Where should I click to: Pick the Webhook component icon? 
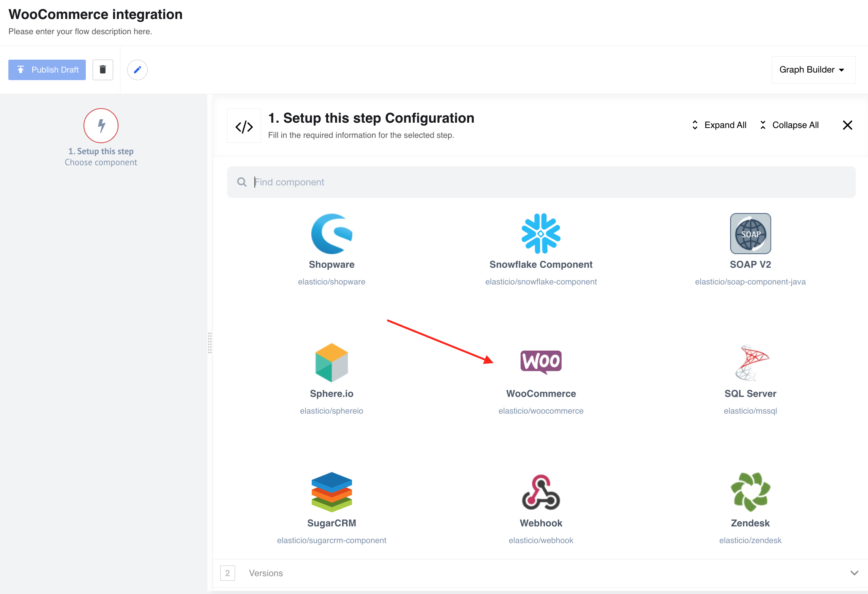pyautogui.click(x=541, y=492)
